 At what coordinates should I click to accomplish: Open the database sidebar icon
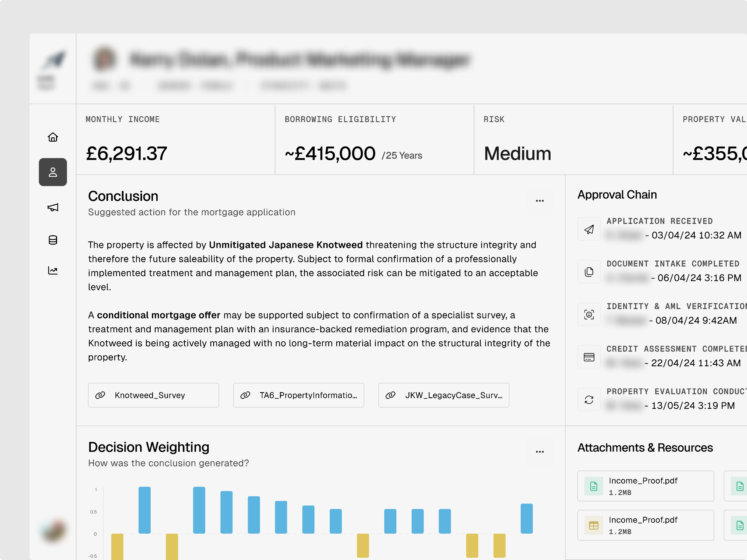(53, 240)
